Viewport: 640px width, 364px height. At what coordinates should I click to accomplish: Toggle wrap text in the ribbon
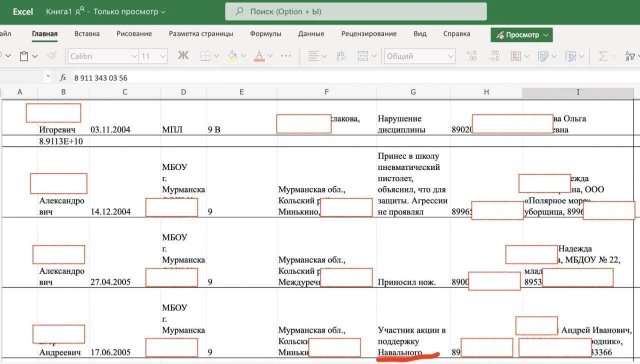click(341, 56)
